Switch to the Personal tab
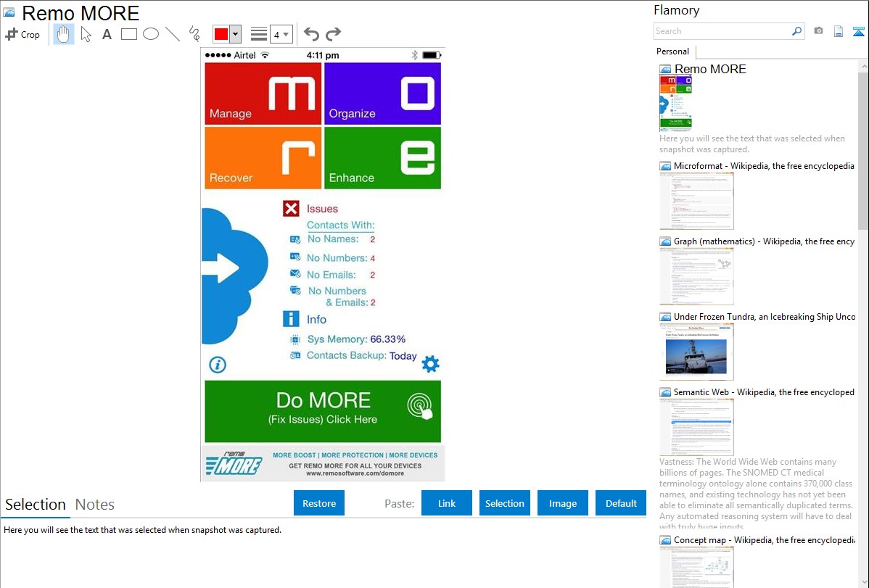Screen dimensions: 869x588 point(673,51)
